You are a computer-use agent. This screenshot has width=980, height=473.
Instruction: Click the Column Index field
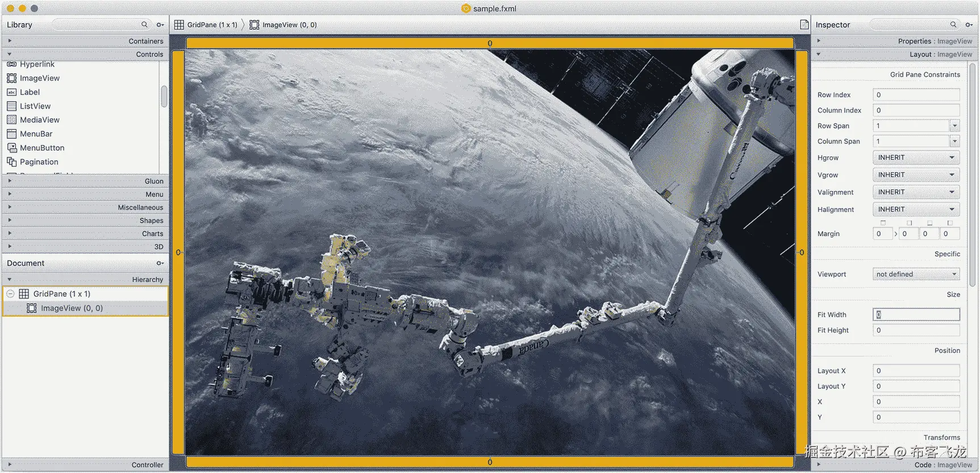916,110
